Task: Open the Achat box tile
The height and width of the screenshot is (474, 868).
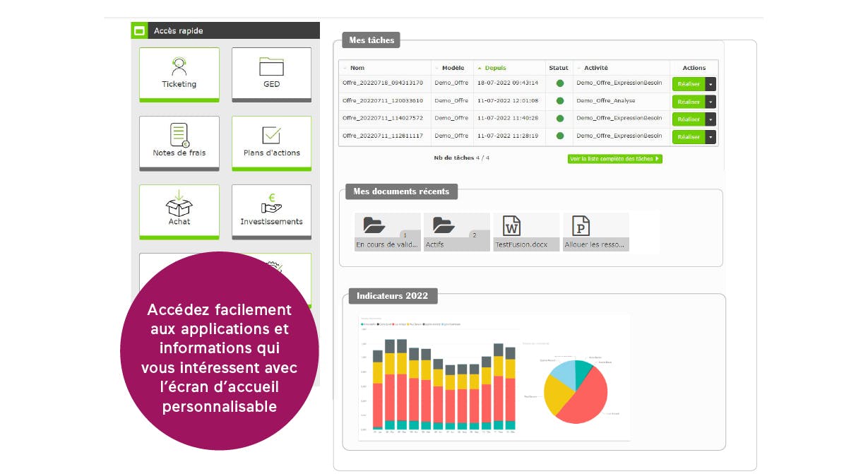Action: (179, 212)
